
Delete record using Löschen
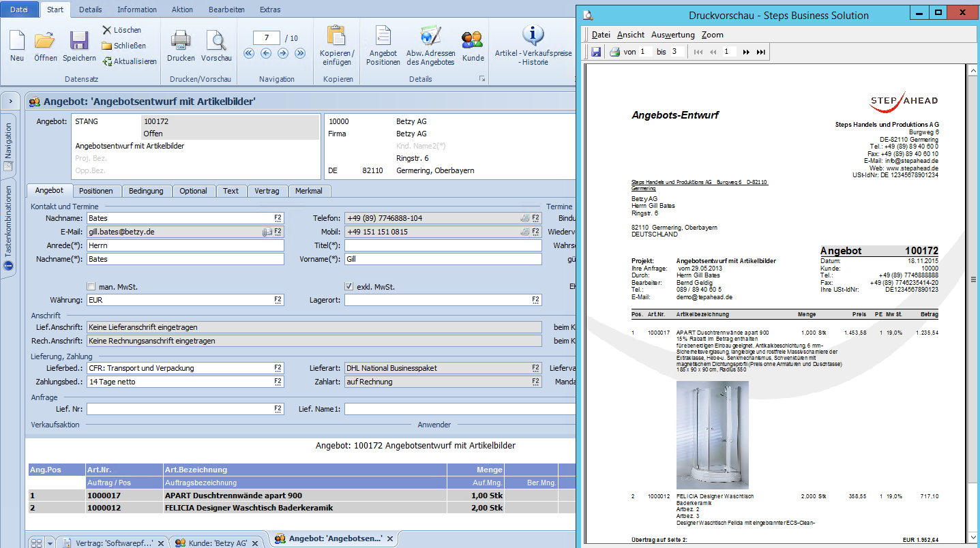121,30
